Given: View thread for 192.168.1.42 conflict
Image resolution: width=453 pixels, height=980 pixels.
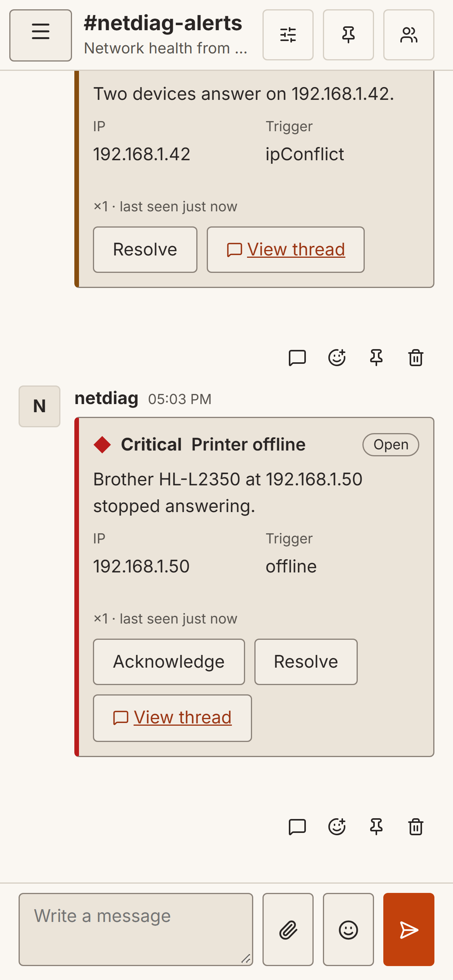Looking at the screenshot, I should click(286, 250).
